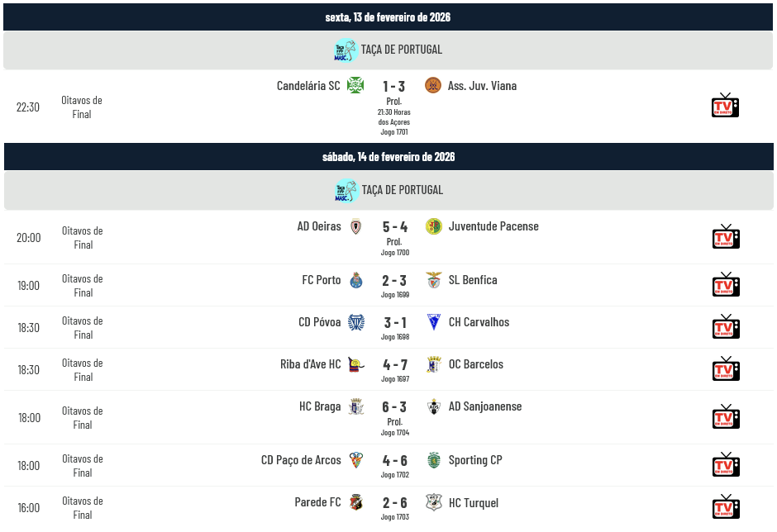Click the Taça de Portugal logo under Friday

[346, 50]
